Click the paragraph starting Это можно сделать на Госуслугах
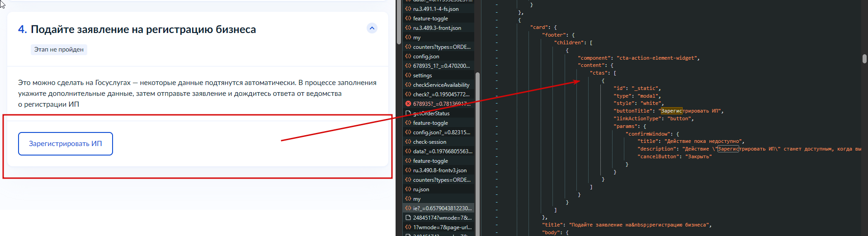 coord(197,94)
